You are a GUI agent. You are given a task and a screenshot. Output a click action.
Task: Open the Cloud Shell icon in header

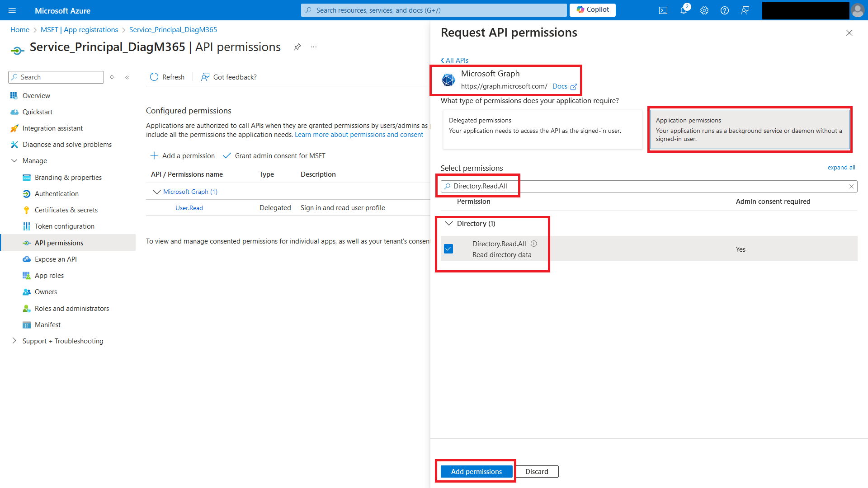(663, 10)
